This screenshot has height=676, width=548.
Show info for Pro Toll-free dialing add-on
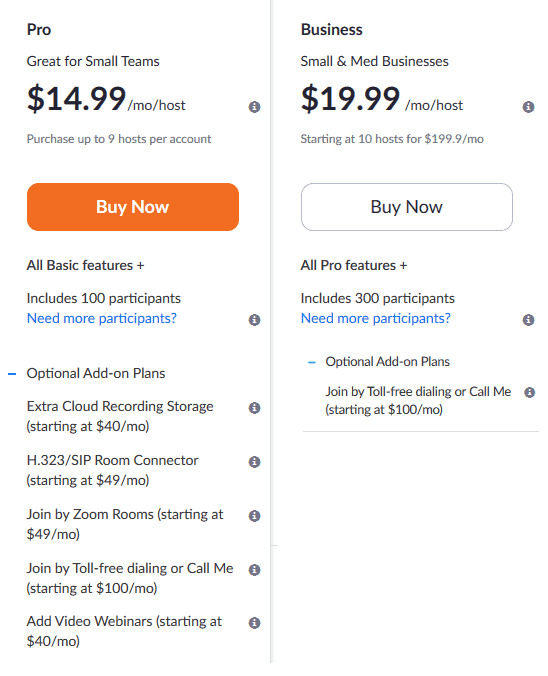(x=254, y=569)
